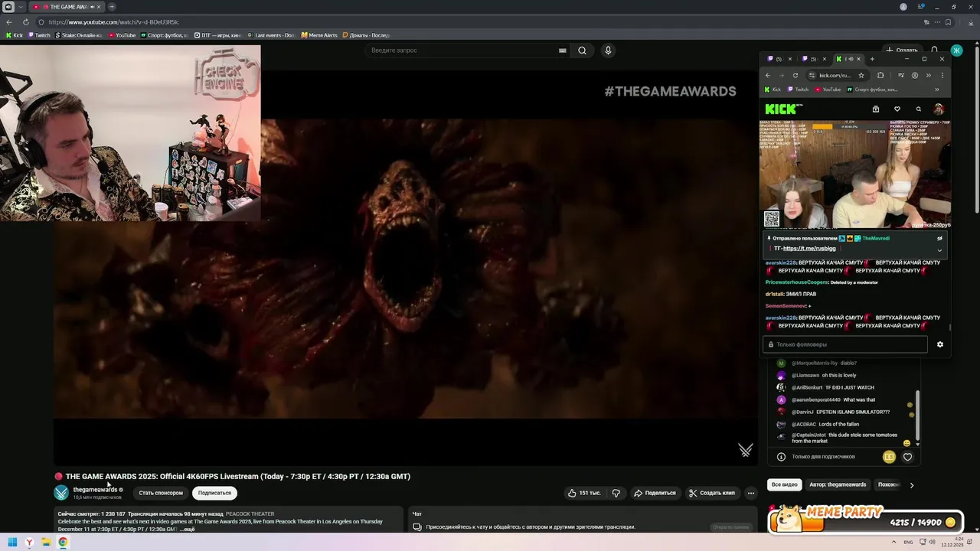The width and height of the screenshot is (980, 551).
Task: Switch to second Twitch tab in Kick window
Action: [813, 59]
